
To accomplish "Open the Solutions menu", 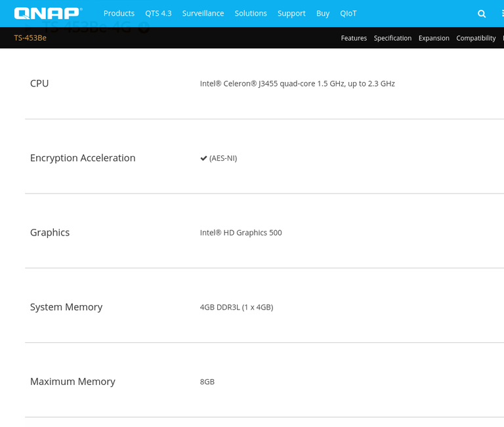I will [x=251, y=14].
